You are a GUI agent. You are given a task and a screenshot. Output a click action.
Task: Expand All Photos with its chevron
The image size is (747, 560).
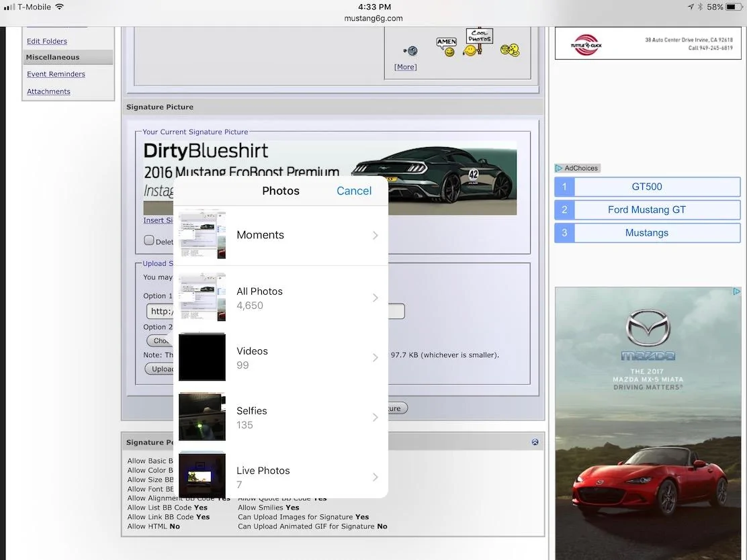tap(376, 297)
